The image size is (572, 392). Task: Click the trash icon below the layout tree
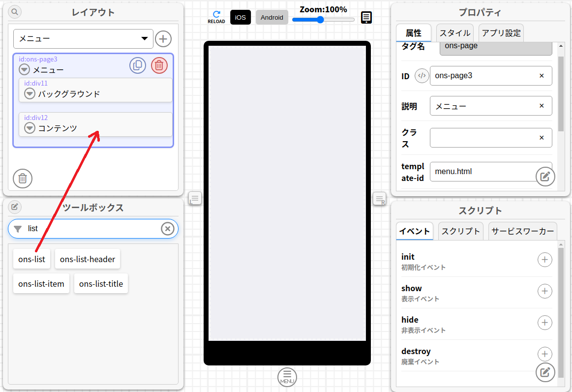pos(22,179)
